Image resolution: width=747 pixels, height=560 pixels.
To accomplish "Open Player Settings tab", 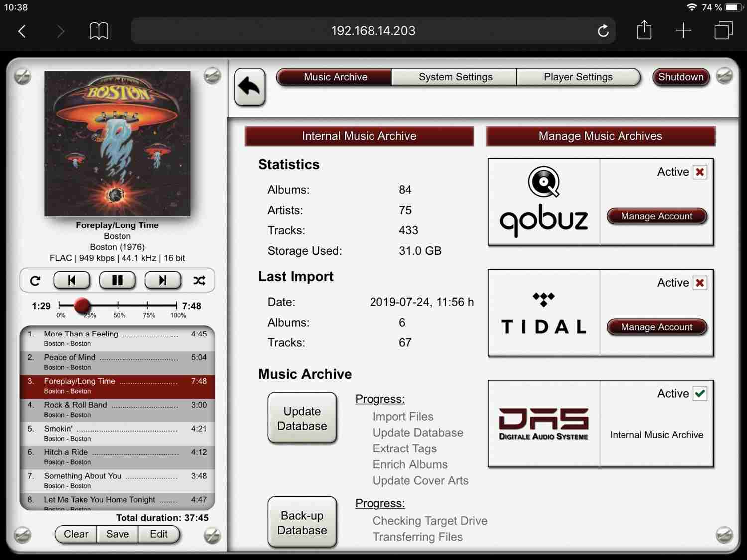I will tap(578, 77).
